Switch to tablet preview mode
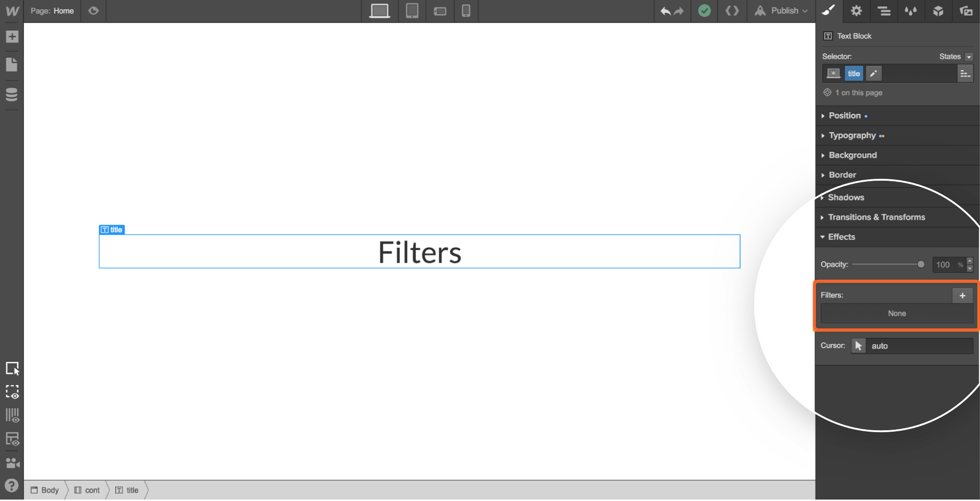 pos(411,11)
